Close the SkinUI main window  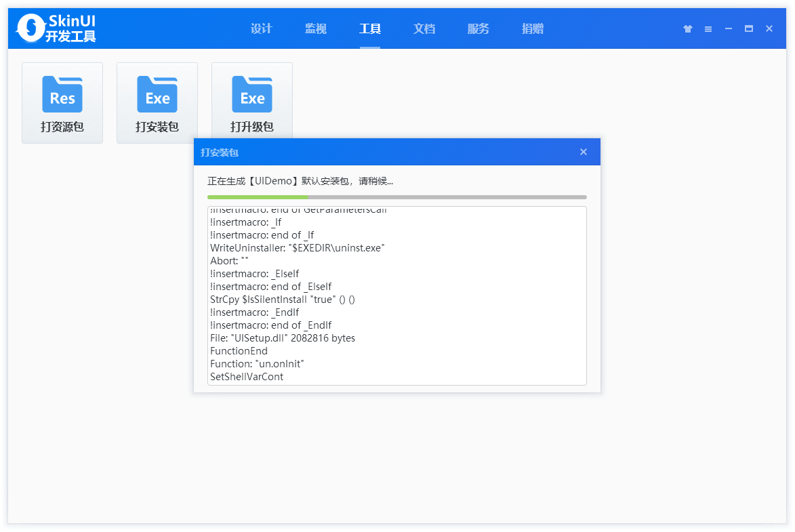(x=769, y=29)
